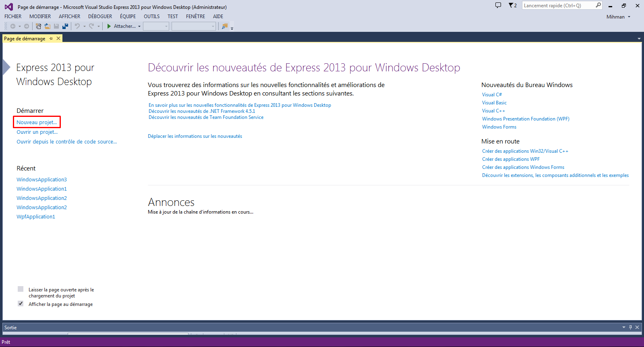
Task: Open the ÉQUIPE menu
Action: coord(128,17)
